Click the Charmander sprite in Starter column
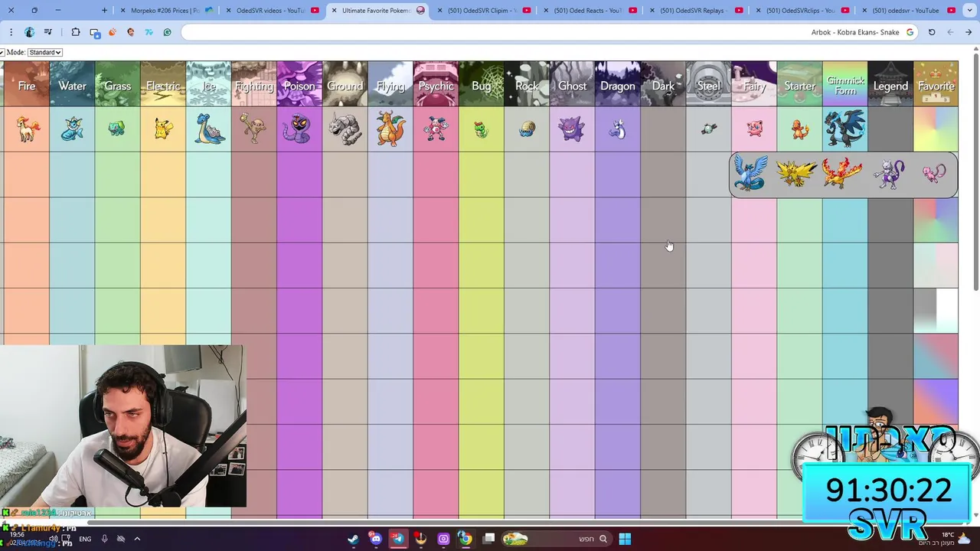The image size is (980, 551). pyautogui.click(x=799, y=129)
